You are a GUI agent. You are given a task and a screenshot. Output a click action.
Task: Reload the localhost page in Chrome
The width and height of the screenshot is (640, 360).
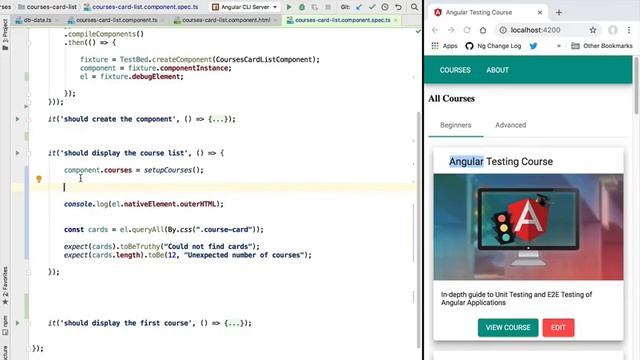click(467, 30)
